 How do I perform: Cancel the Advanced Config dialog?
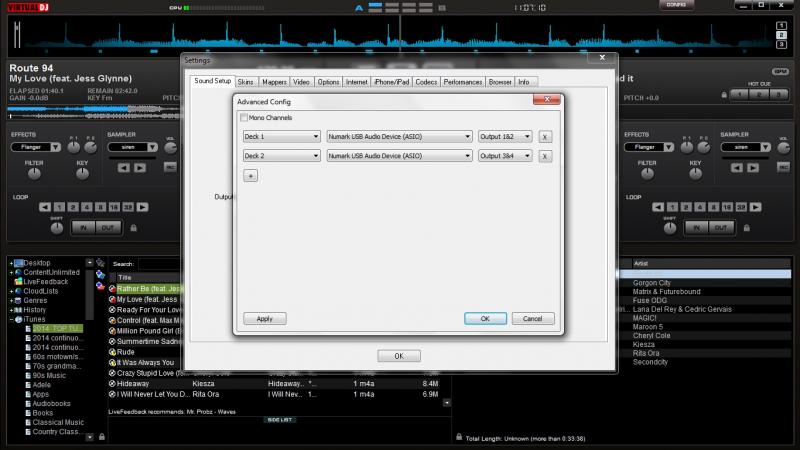tap(533, 318)
